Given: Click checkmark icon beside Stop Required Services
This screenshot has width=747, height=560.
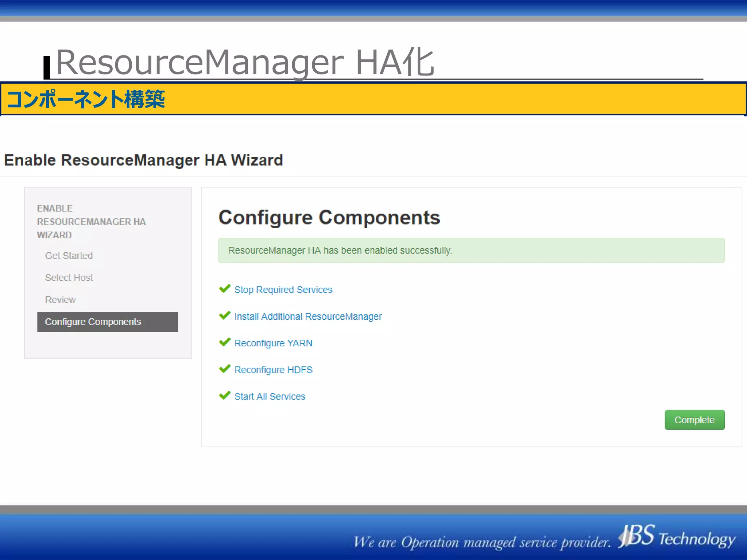Looking at the screenshot, I should [x=225, y=289].
